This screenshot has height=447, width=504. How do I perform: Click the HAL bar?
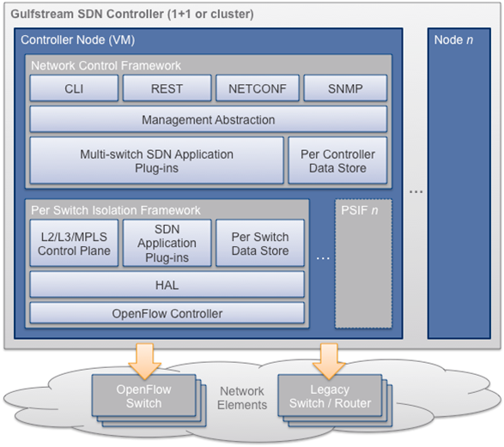(x=167, y=285)
